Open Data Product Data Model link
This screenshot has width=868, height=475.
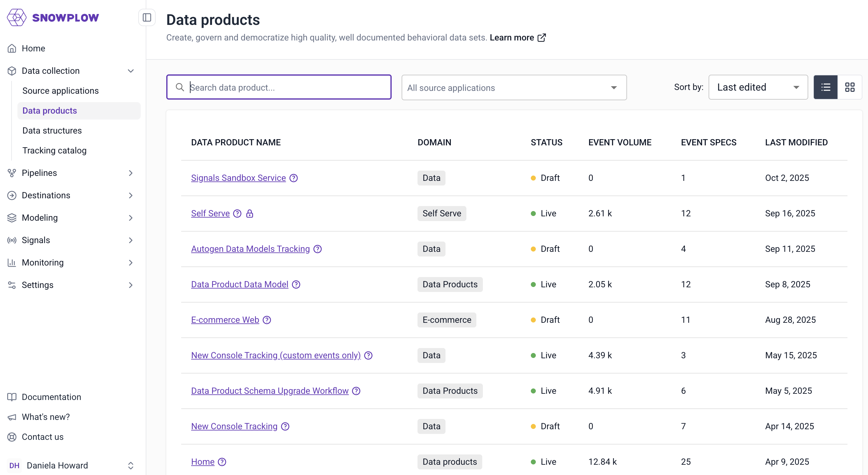pos(240,284)
